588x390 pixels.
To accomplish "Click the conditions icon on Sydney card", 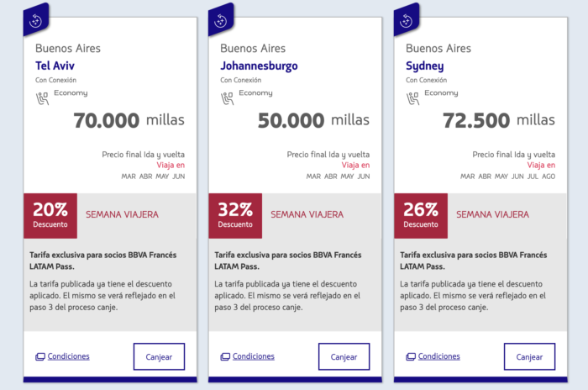I will click(410, 357).
